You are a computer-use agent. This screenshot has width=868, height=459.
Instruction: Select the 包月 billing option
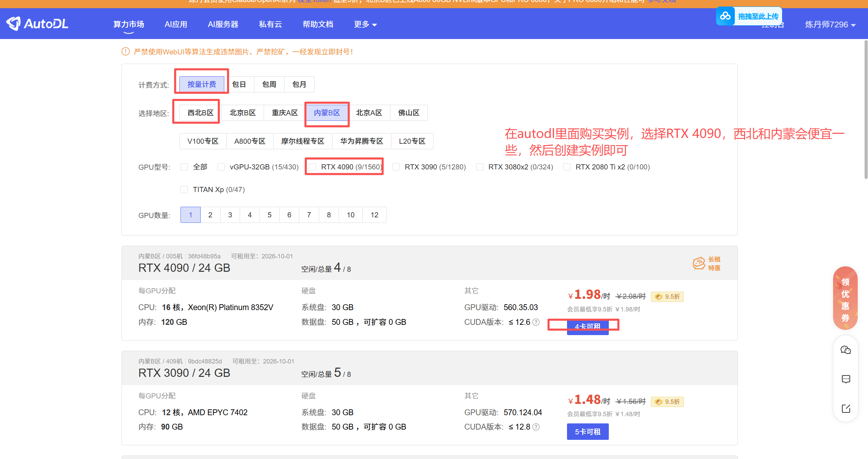299,84
